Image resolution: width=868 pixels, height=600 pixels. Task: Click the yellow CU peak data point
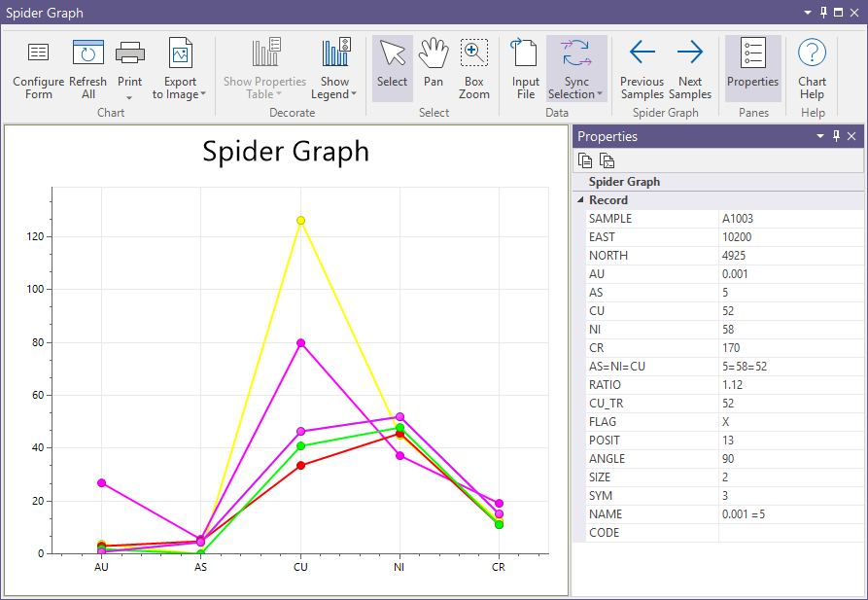[x=301, y=221]
